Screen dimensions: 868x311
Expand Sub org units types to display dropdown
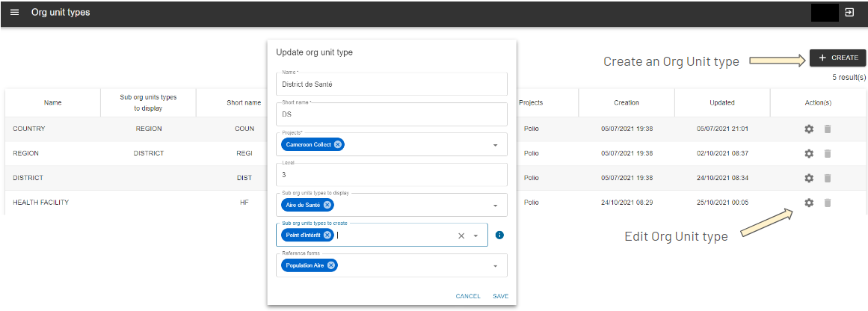coord(495,206)
